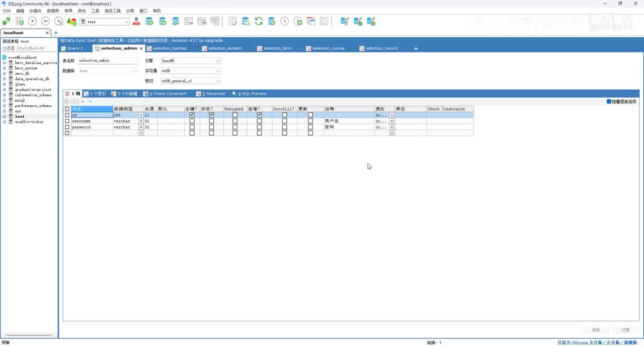644x346 pixels.
Task: Enable the Zerofill checkbox for the username row
Action: 284,121
